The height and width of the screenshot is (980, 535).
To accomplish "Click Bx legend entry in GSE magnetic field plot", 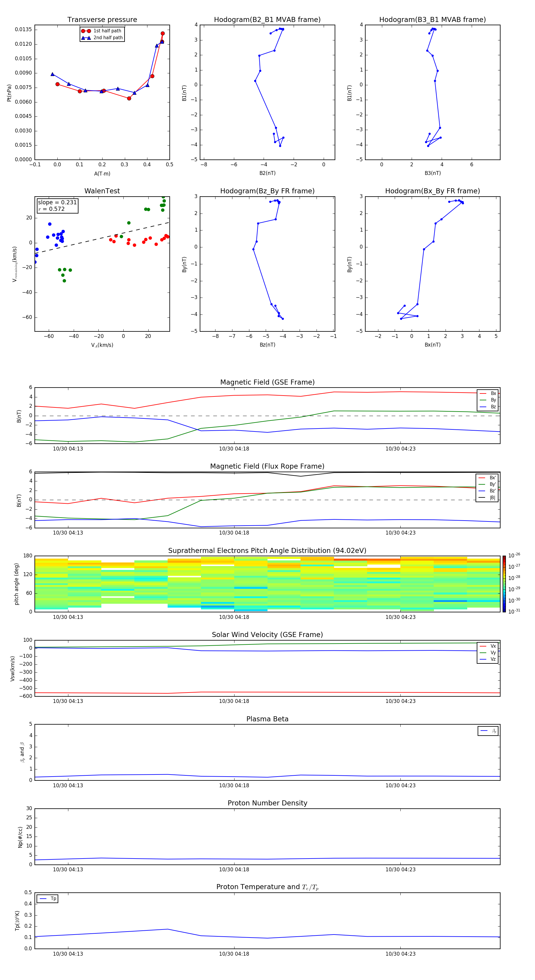I will coord(488,393).
